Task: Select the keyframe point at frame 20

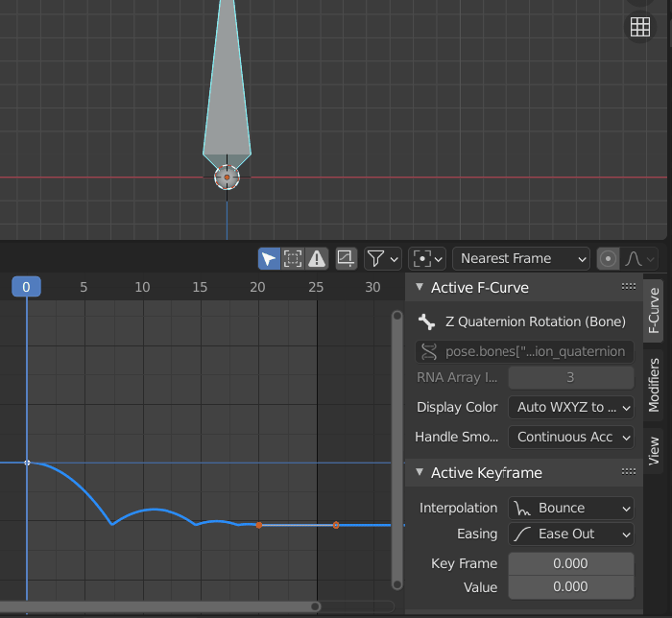Action: (259, 525)
